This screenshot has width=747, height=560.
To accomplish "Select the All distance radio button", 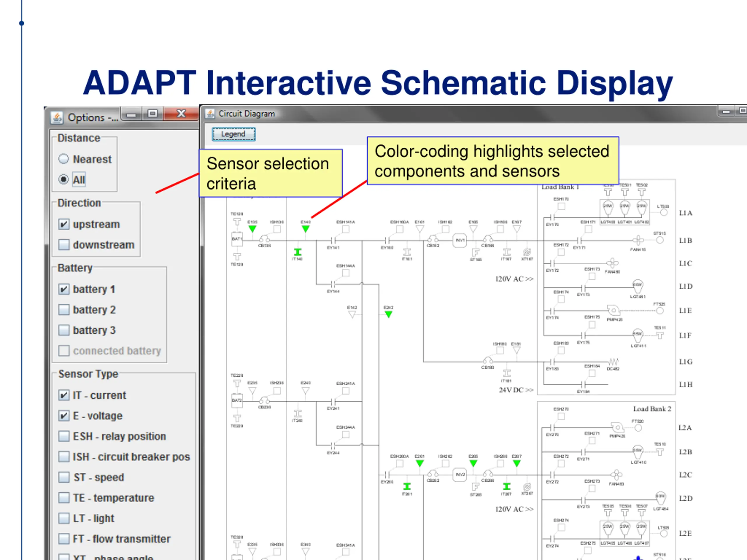I will 64,179.
